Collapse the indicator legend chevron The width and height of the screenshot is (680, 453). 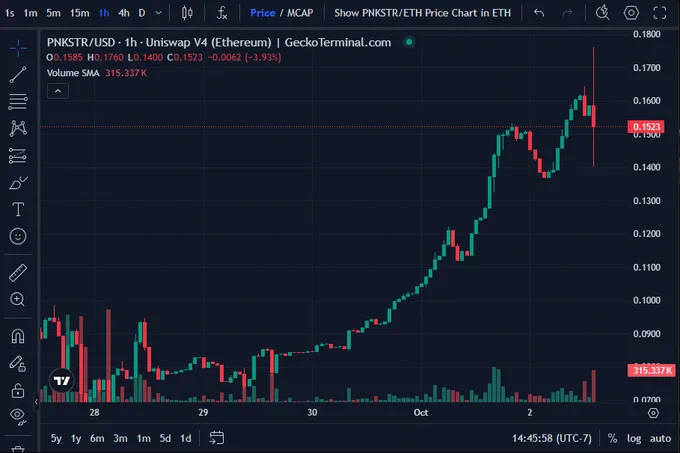coord(58,91)
